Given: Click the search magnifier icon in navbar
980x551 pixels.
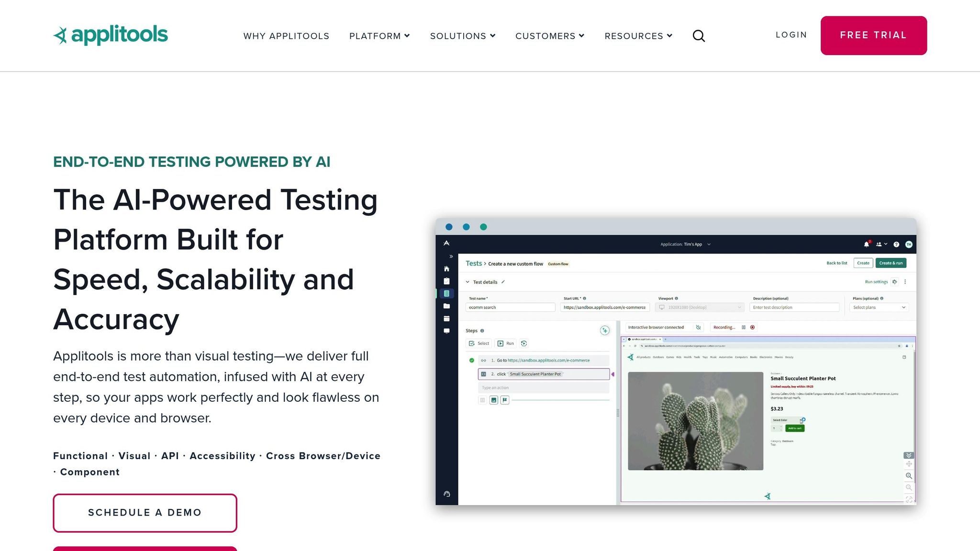Looking at the screenshot, I should click(699, 36).
